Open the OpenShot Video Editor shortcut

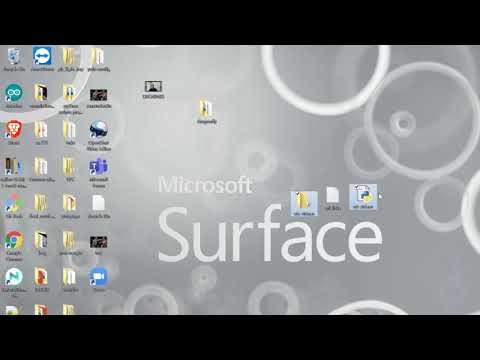pos(99,135)
